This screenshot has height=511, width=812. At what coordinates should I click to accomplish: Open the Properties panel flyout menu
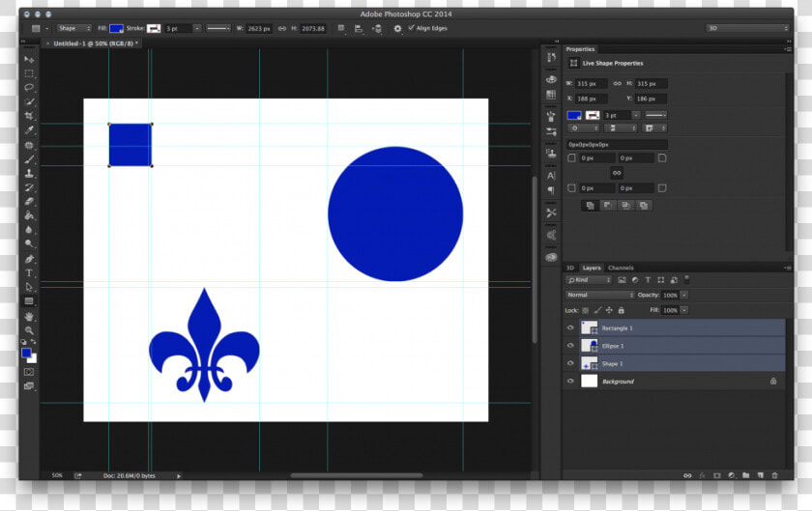788,49
